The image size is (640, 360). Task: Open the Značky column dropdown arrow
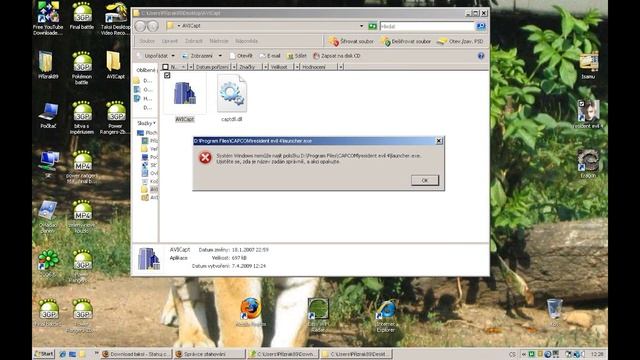[265, 67]
